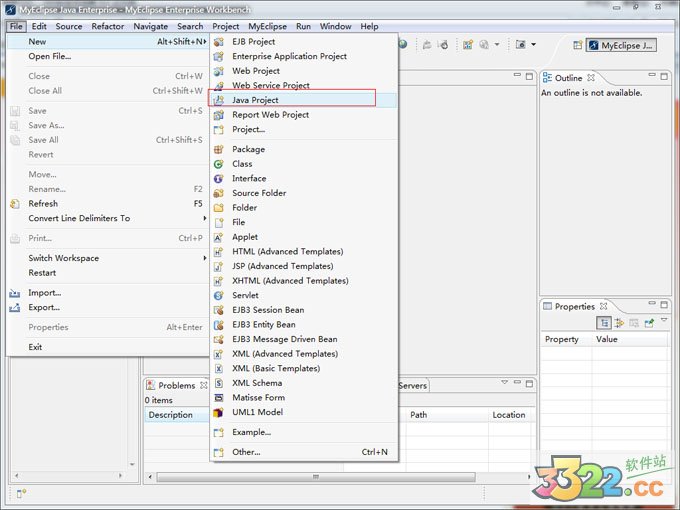Image resolution: width=680 pixels, height=510 pixels.
Task: Click Restore Default Value icon in Properties
Action: click(x=634, y=323)
